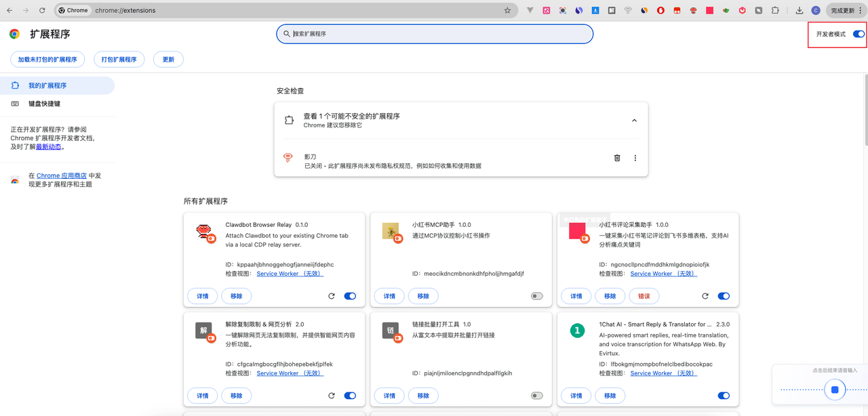Follow the 最新动态 link in sidebar
Image resolution: width=868 pixels, height=416 pixels.
pyautogui.click(x=49, y=146)
